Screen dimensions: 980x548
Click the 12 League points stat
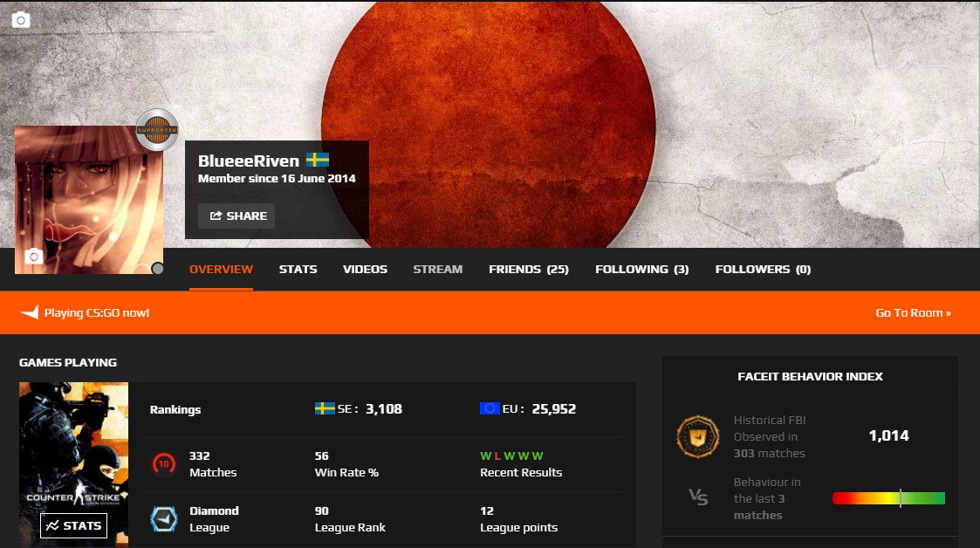pos(518,519)
